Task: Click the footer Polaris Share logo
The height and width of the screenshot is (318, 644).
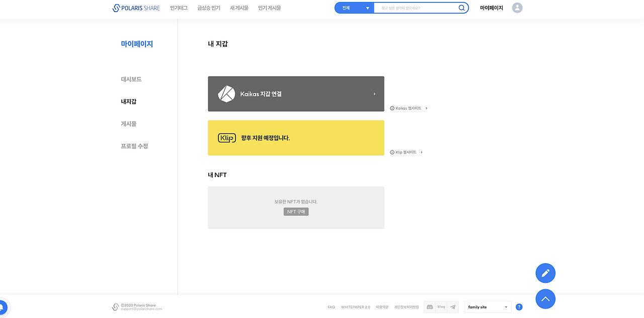Action: [115, 307]
